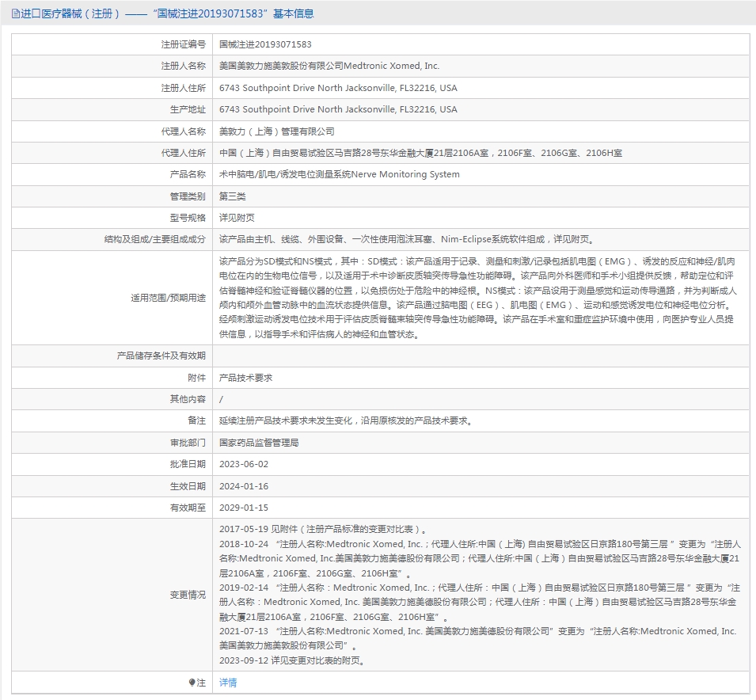Click approval date 2023-06-02
Screen dimensions: 756x700
pyautogui.click(x=244, y=464)
